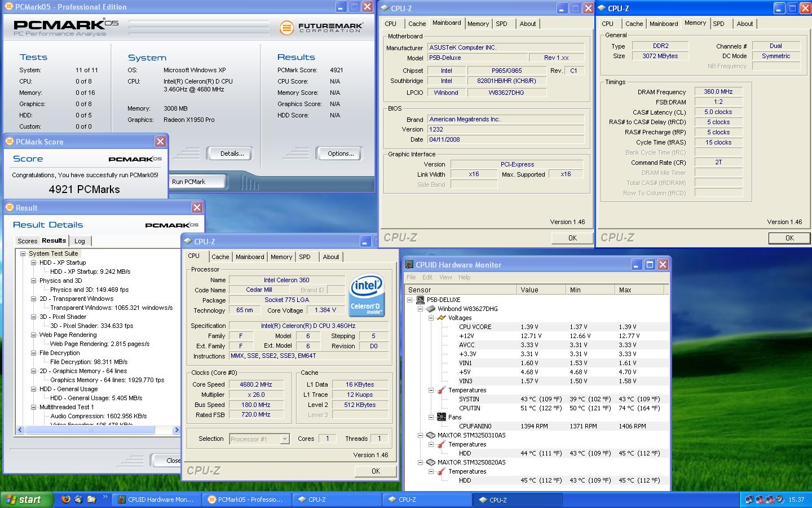
Task: Click the system tray clock 15.37
Action: click(x=796, y=500)
